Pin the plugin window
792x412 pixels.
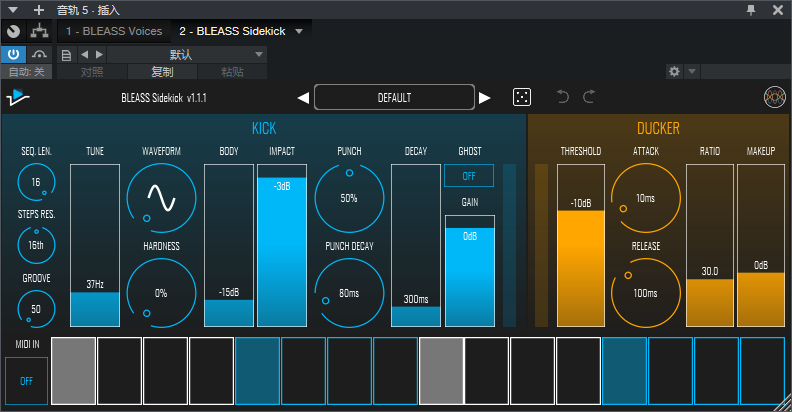(751, 10)
